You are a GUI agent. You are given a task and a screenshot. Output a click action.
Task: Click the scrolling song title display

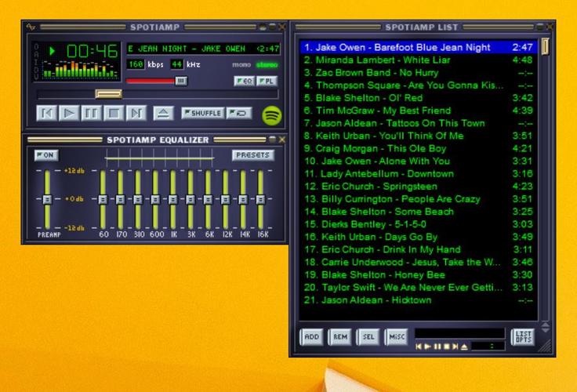(203, 49)
